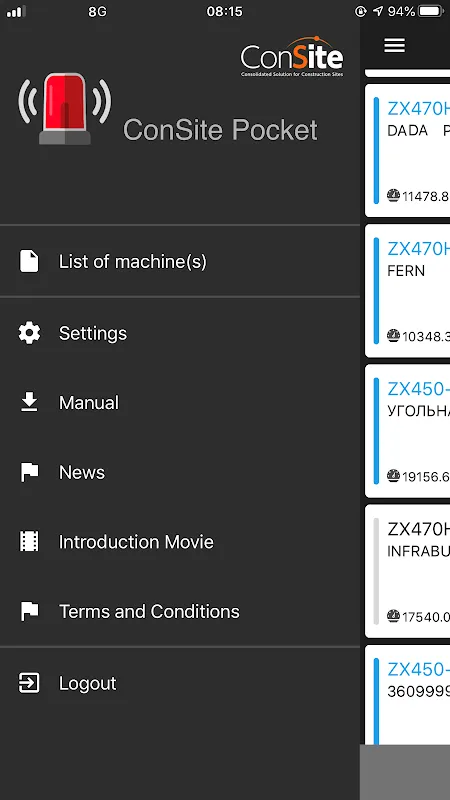Open the FERN machine card
The image size is (450, 800).
coord(408,291)
